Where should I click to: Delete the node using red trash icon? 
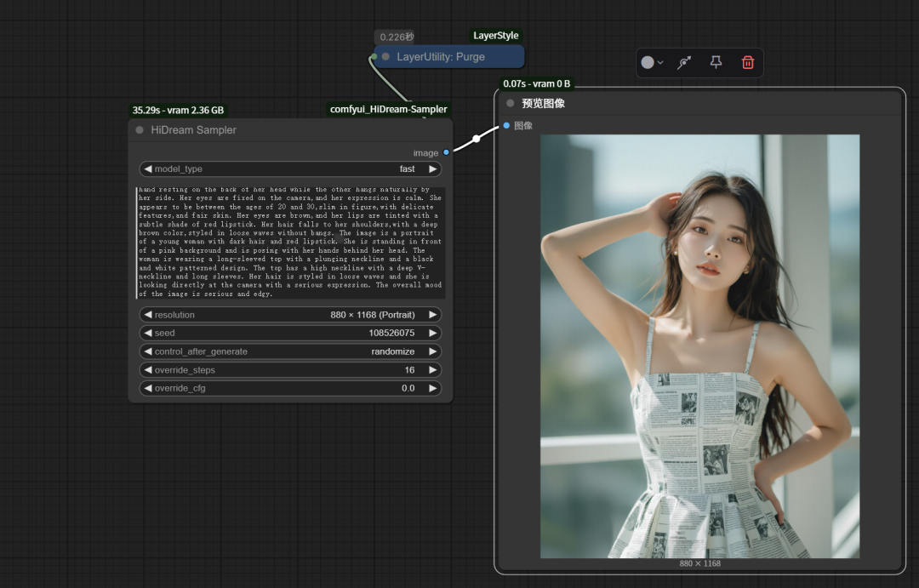[x=748, y=62]
